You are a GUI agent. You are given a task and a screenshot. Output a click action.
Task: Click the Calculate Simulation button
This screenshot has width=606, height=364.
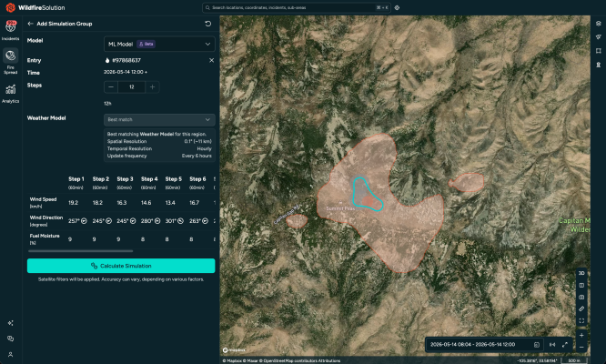coord(121,266)
